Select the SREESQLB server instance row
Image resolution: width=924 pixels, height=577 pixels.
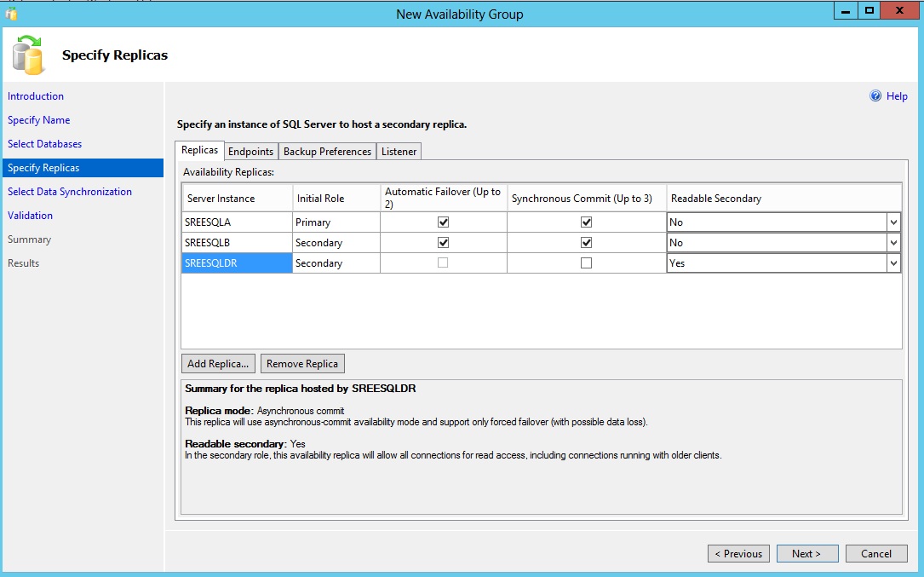pos(236,243)
